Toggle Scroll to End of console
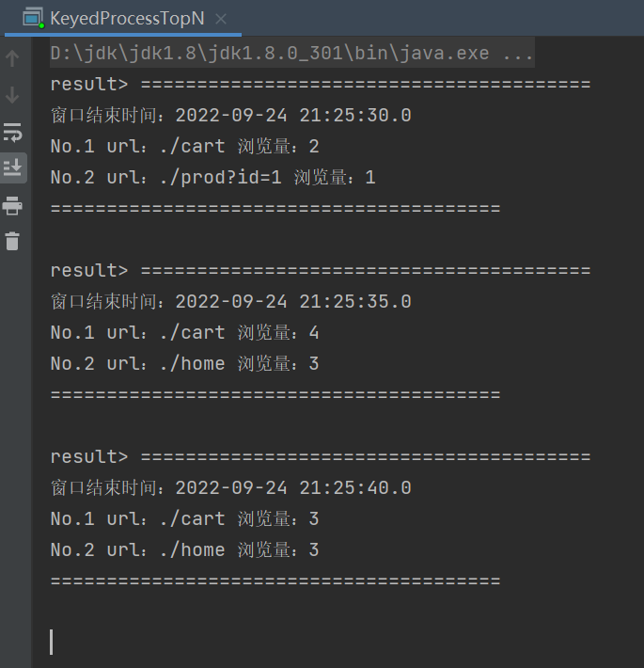Viewport: 644px width, 668px height. 12,168
